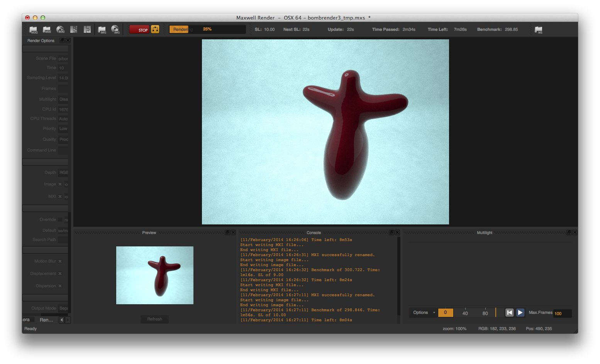Toggle the MXI output checkbox
The image size is (600, 364).
[60, 197]
